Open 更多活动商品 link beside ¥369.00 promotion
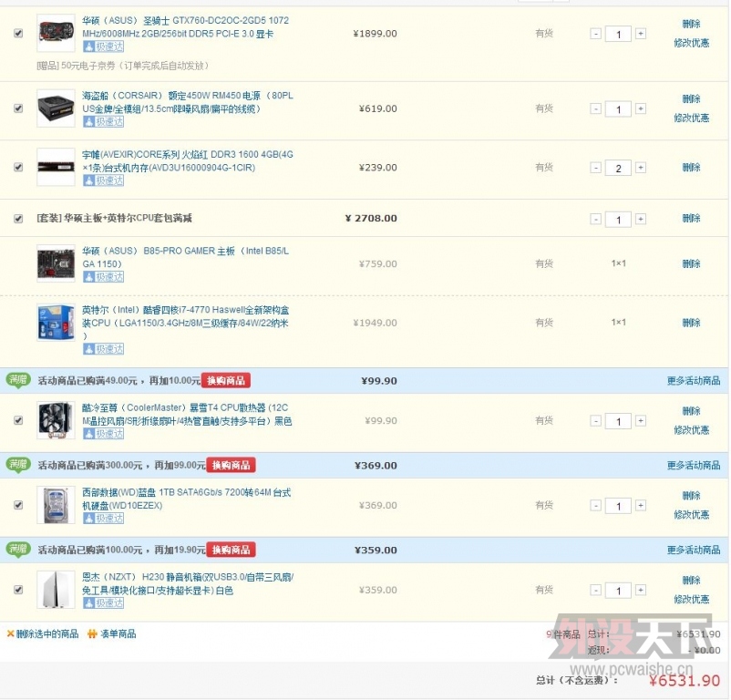This screenshot has width=731, height=700. click(694, 465)
